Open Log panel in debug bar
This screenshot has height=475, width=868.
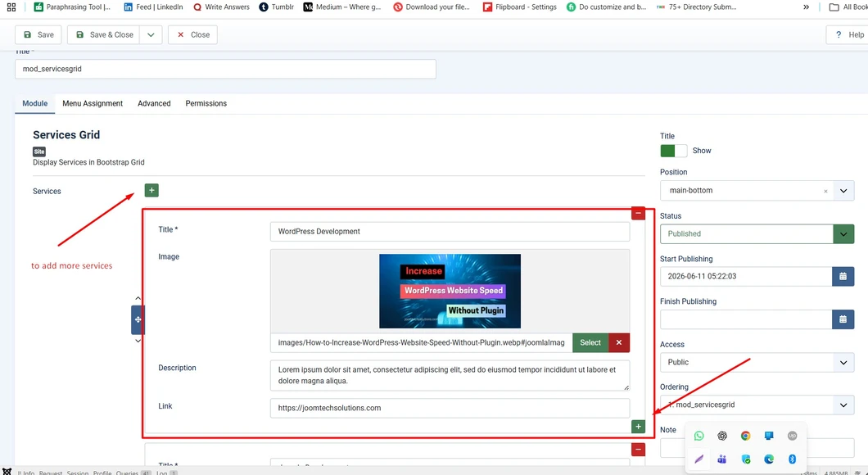point(166,473)
